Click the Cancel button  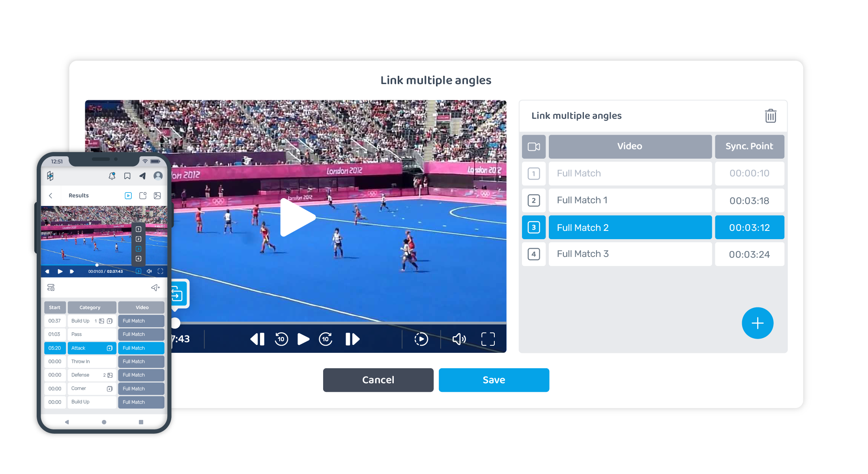tap(378, 380)
